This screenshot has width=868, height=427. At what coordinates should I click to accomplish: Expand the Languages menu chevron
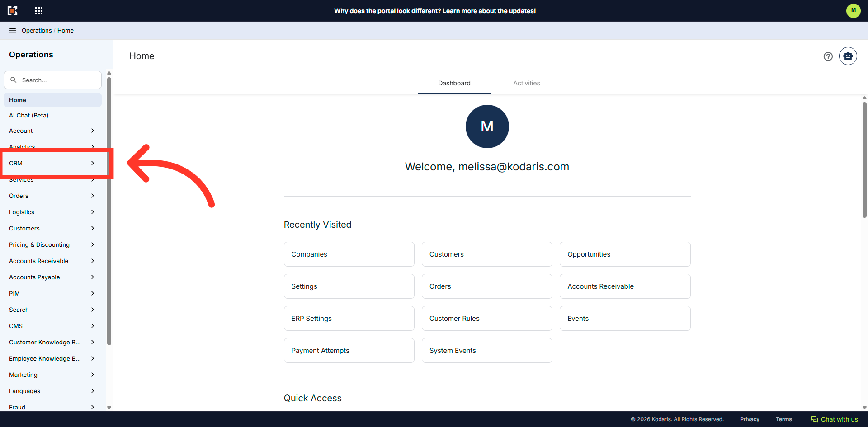click(93, 391)
